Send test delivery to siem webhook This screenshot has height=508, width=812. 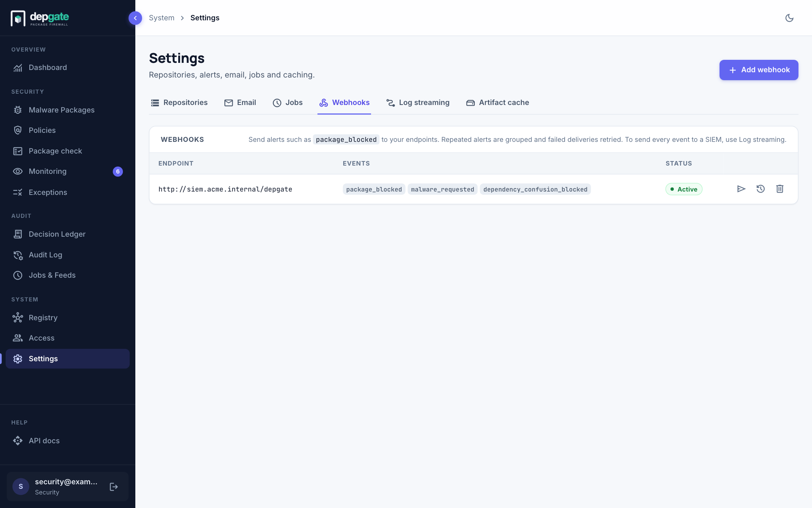741,189
